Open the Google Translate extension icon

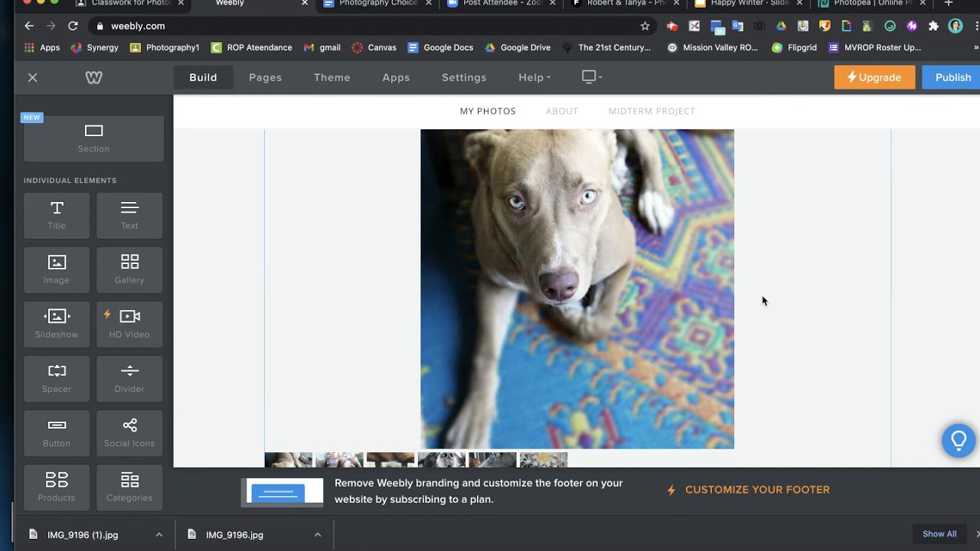pos(737,26)
